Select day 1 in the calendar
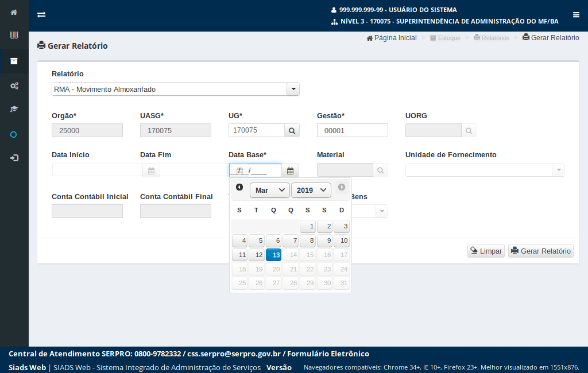The height and width of the screenshot is (373, 588). [308, 226]
